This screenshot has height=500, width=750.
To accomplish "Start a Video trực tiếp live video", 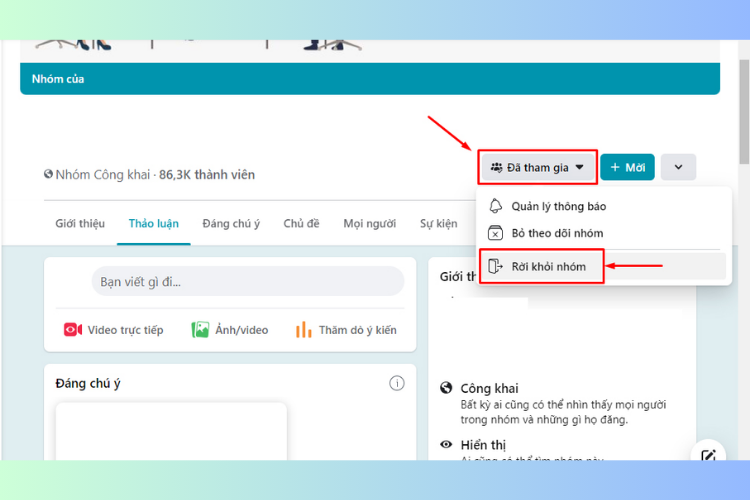I will 114,330.
